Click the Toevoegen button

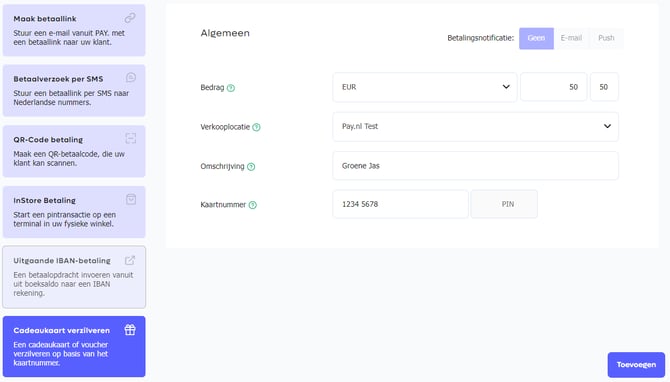point(636,365)
